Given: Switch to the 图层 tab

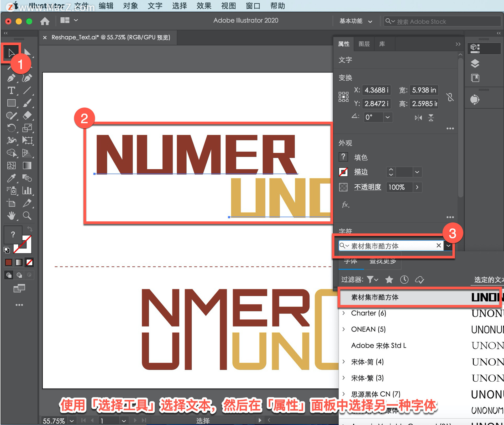Looking at the screenshot, I should (364, 44).
